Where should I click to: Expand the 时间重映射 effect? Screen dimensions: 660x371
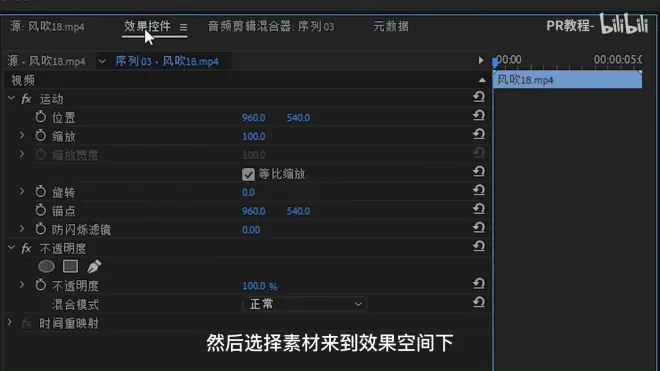(x=10, y=322)
